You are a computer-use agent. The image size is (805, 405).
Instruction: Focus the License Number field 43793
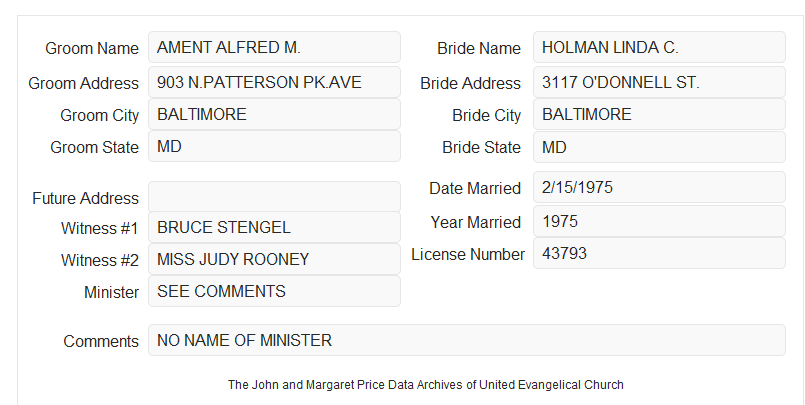(x=659, y=253)
